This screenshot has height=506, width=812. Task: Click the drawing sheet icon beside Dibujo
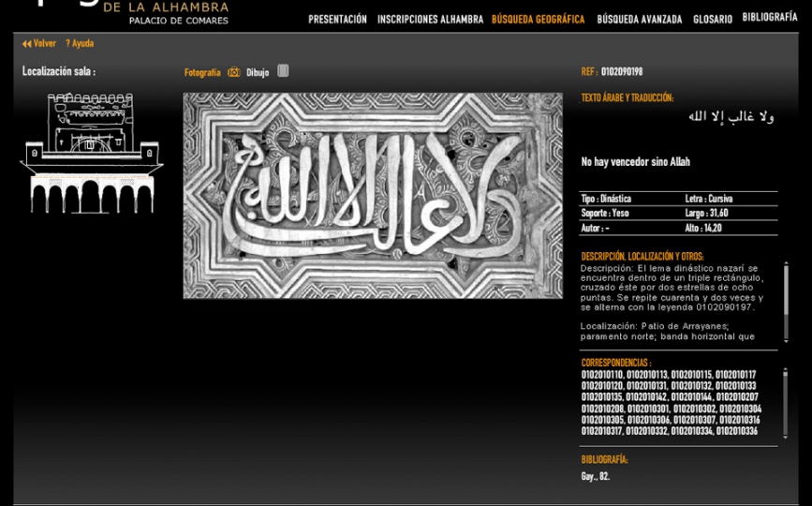[283, 71]
